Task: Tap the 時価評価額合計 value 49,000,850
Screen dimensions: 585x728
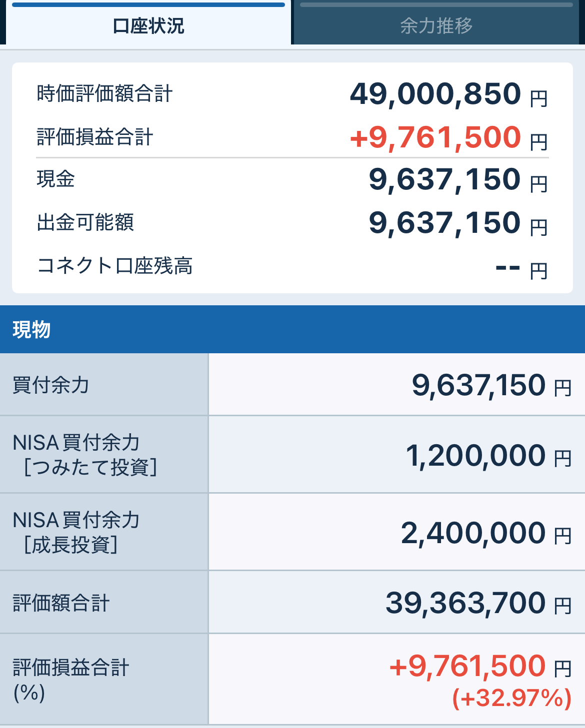Action: 435,93
